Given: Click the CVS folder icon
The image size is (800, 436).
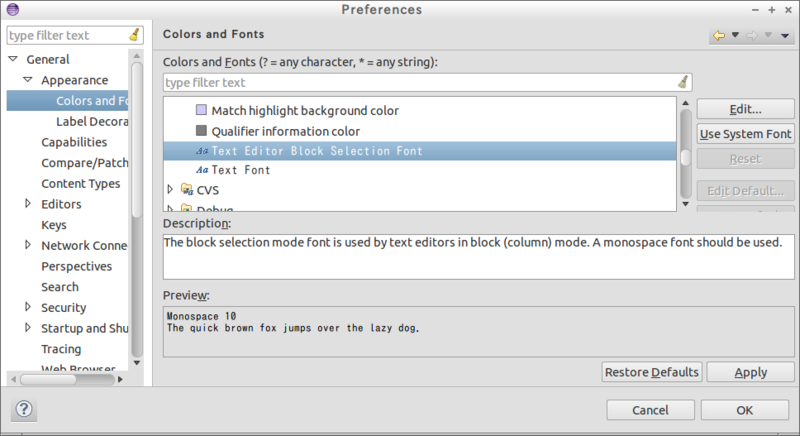Looking at the screenshot, I should pyautogui.click(x=187, y=190).
